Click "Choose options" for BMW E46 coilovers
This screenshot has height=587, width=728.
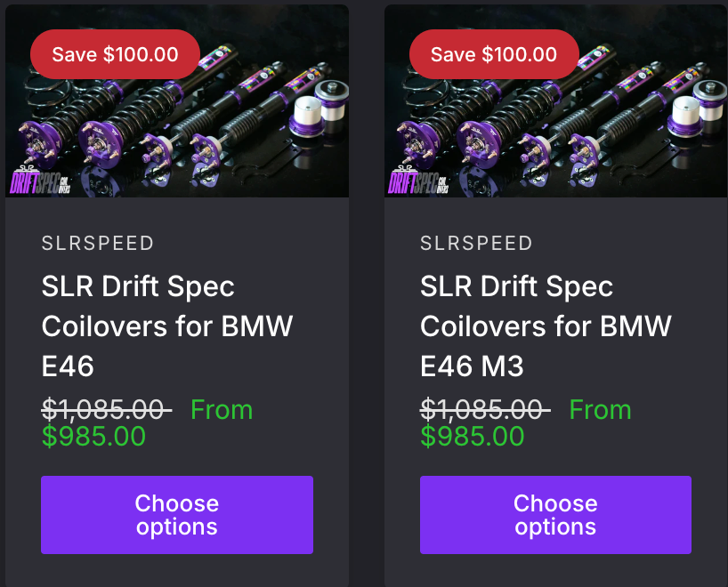pyautogui.click(x=176, y=515)
